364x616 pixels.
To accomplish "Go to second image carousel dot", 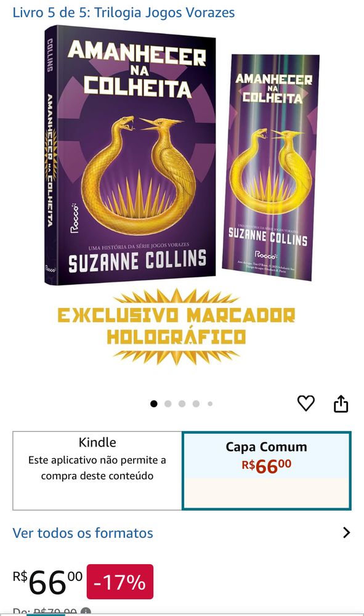I will (168, 403).
